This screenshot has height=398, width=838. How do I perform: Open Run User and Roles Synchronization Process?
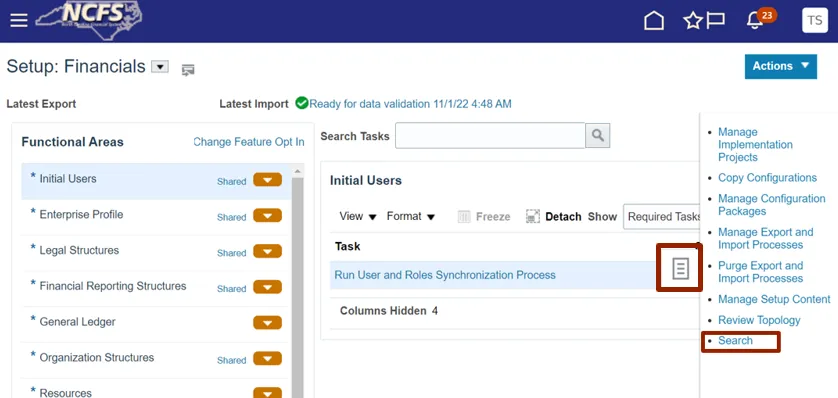click(x=445, y=275)
